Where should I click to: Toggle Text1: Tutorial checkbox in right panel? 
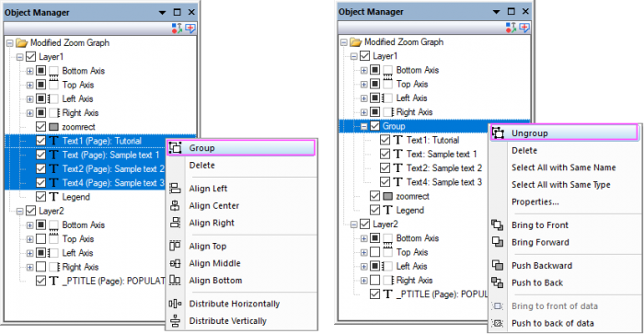click(x=385, y=140)
